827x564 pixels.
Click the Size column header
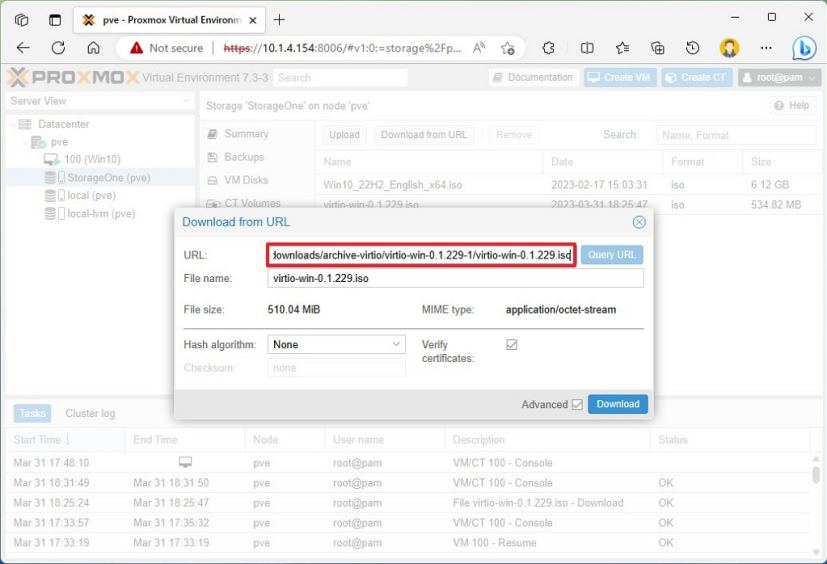pyautogui.click(x=782, y=162)
